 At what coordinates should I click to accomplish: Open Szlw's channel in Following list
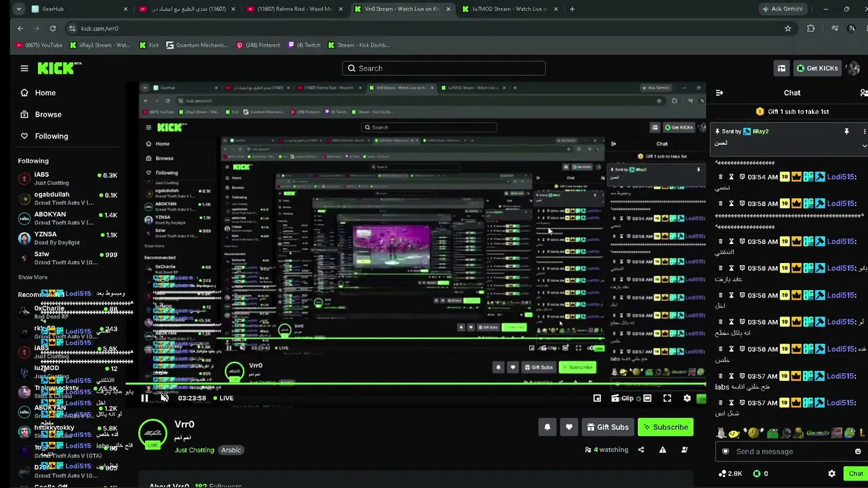point(68,258)
